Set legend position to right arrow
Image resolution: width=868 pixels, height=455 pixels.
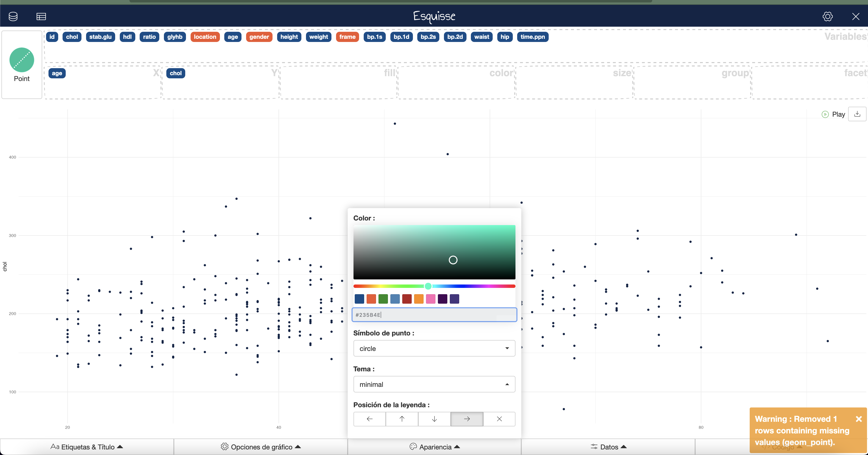467,419
